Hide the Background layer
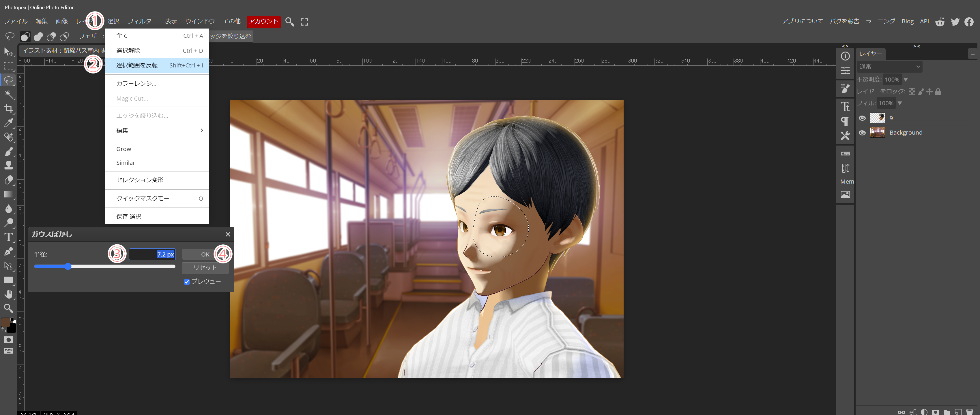The height and width of the screenshot is (415, 980). (862, 133)
